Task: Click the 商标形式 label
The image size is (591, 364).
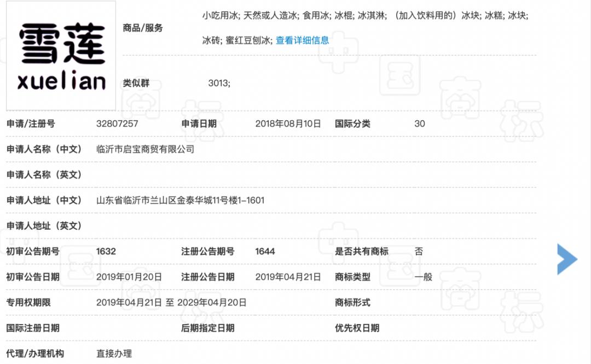Action: click(x=352, y=303)
